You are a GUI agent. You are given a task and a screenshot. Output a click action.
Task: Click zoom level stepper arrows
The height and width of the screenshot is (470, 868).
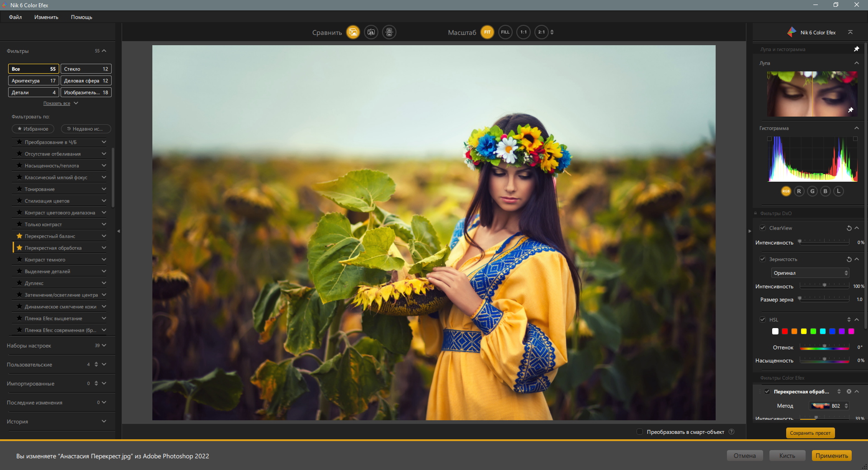(x=552, y=32)
